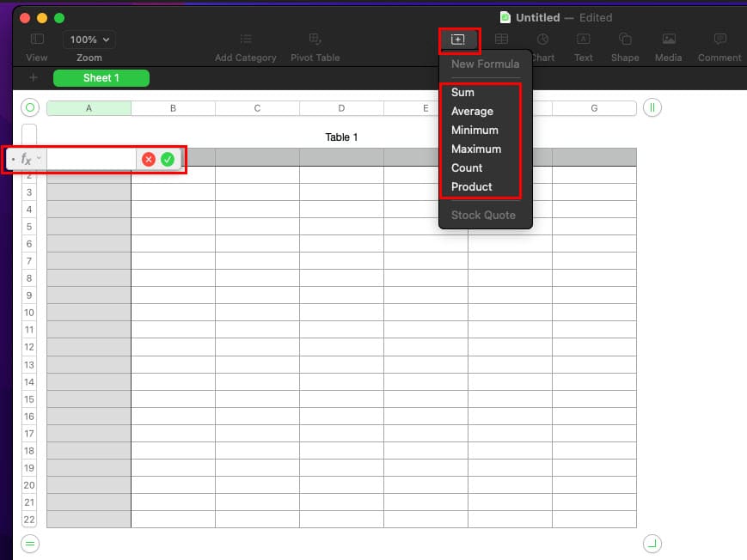This screenshot has width=747, height=560.
Task: Choose Average from formula menu
Action: (472, 112)
